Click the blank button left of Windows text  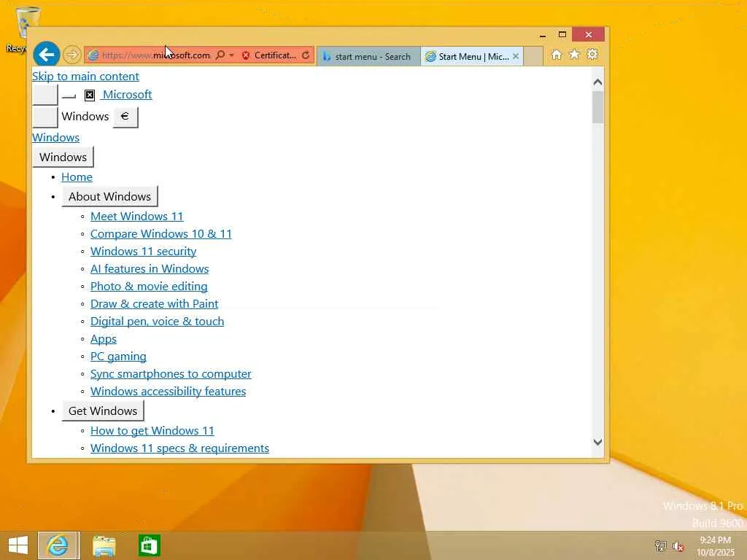point(44,117)
